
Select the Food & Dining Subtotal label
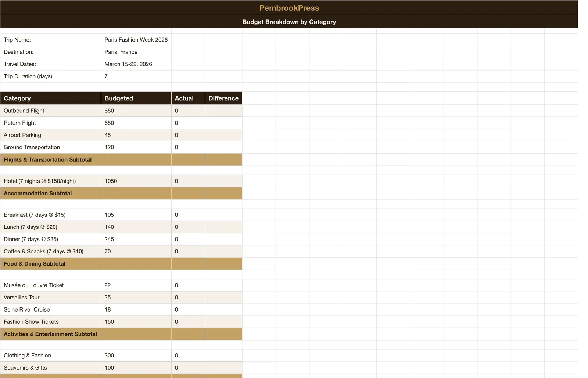click(x=51, y=264)
